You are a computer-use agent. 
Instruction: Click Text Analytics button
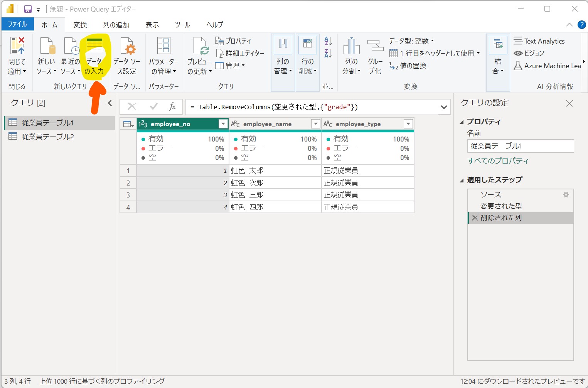tap(539, 41)
